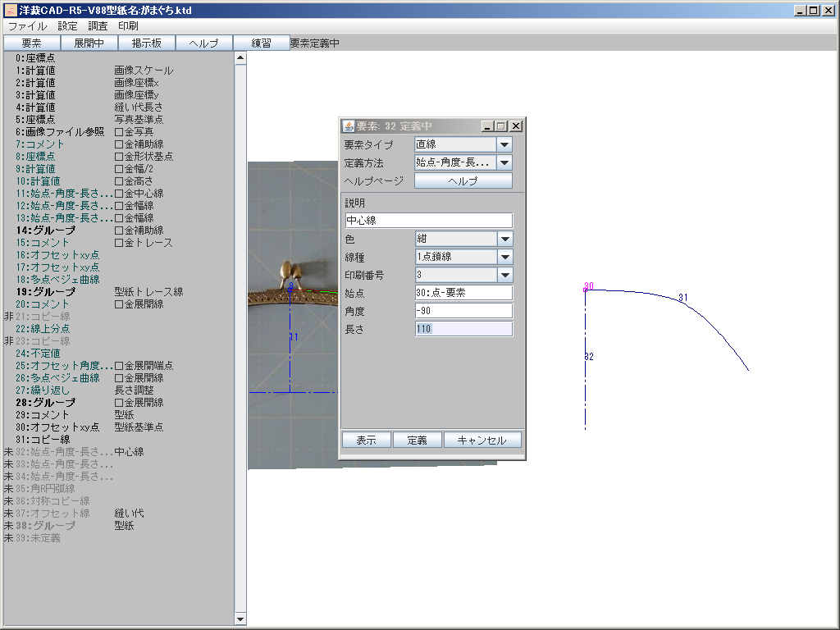Click the 説明 text field containing 中心線
840x630 pixels.
tap(429, 220)
